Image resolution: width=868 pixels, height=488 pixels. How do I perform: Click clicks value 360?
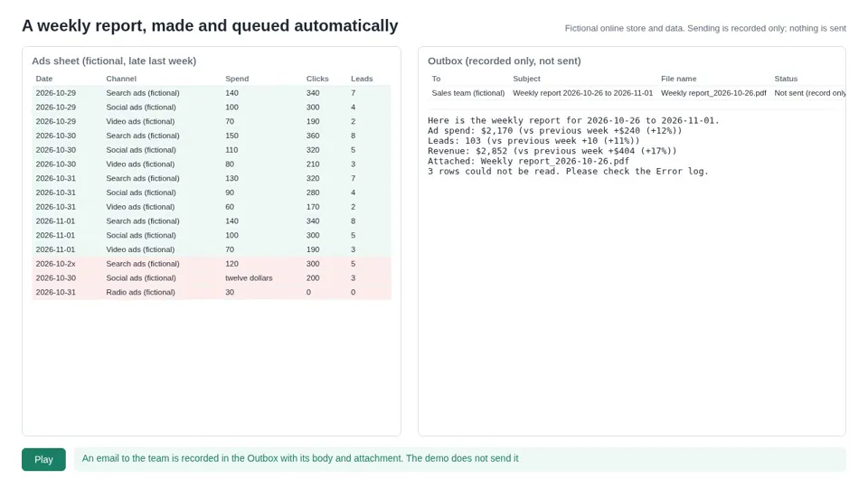[x=313, y=136]
